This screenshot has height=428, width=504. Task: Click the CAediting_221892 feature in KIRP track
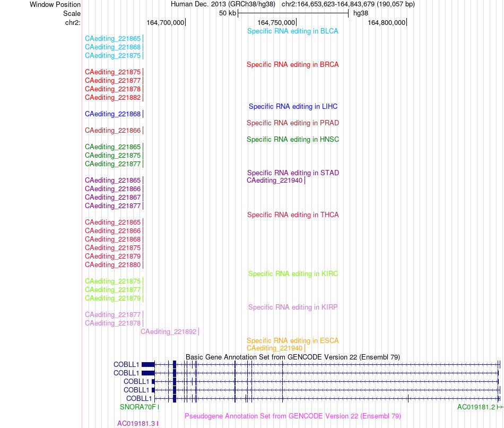tap(168, 332)
